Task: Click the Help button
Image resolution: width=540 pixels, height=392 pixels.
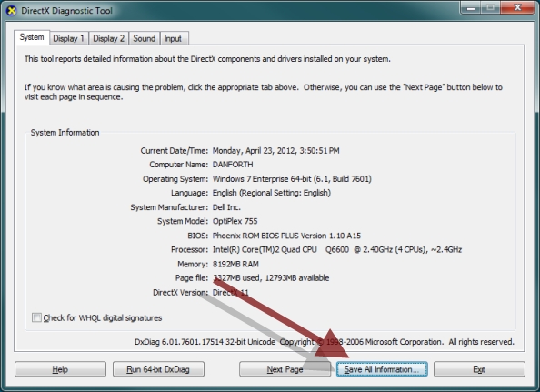Action: click(60, 369)
